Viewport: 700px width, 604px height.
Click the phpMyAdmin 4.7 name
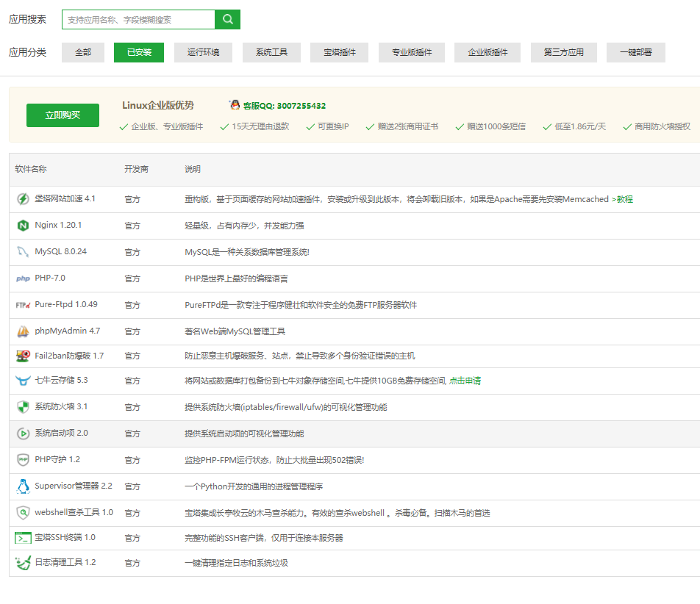point(68,331)
